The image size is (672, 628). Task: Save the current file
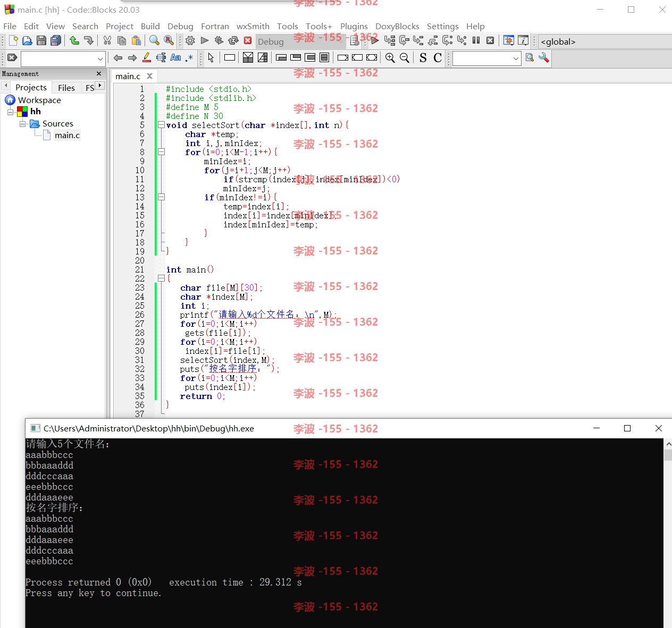41,40
